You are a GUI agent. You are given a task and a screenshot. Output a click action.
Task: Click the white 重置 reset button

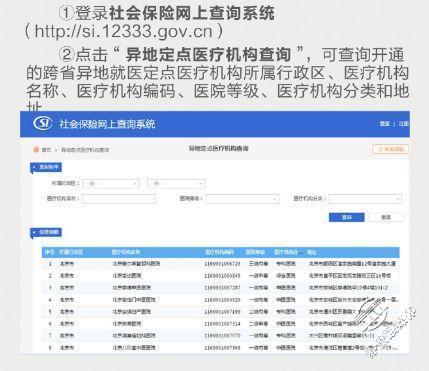tap(386, 217)
